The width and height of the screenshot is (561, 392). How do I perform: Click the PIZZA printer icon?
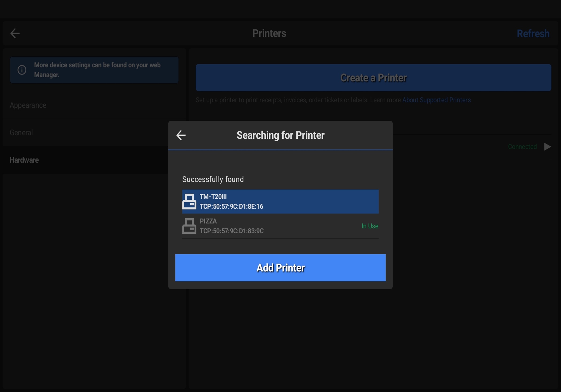189,226
